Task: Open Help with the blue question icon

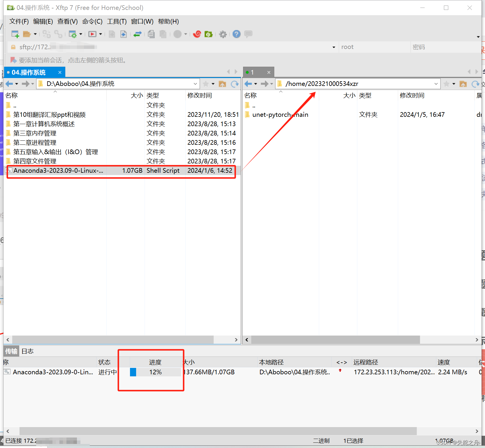Action: pyautogui.click(x=237, y=34)
